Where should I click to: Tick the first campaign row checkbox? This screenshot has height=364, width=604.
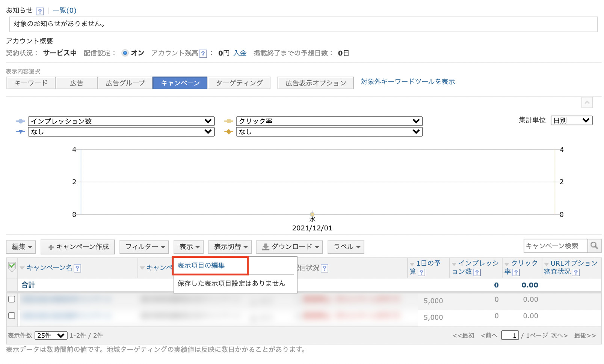click(12, 299)
